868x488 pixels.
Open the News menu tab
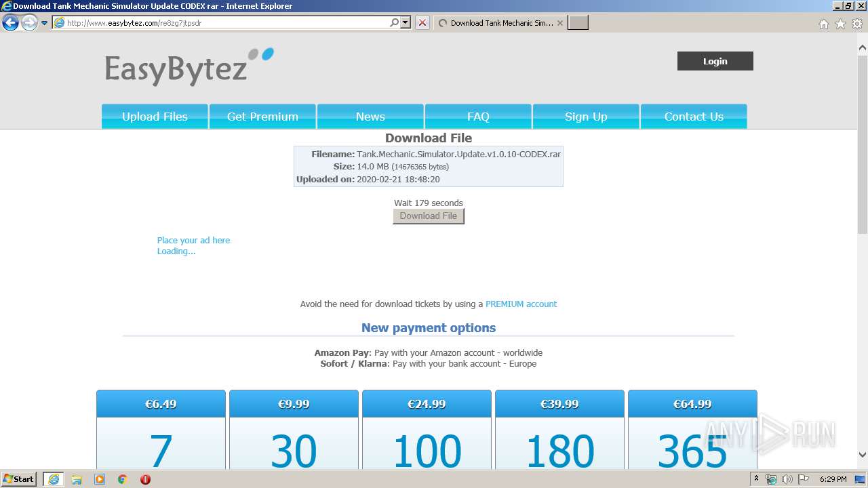(x=370, y=117)
